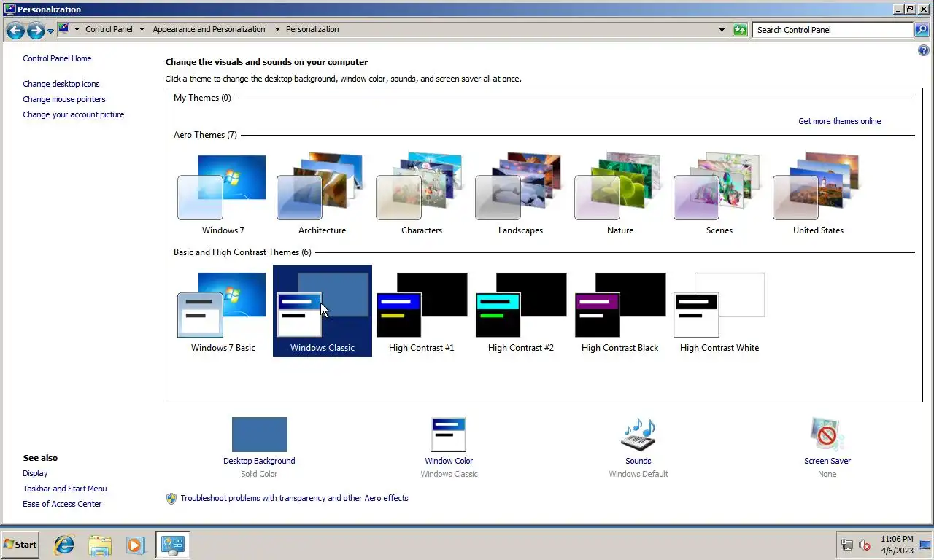Open the Start menu
Viewport: 934px width, 560px height.
20,545
